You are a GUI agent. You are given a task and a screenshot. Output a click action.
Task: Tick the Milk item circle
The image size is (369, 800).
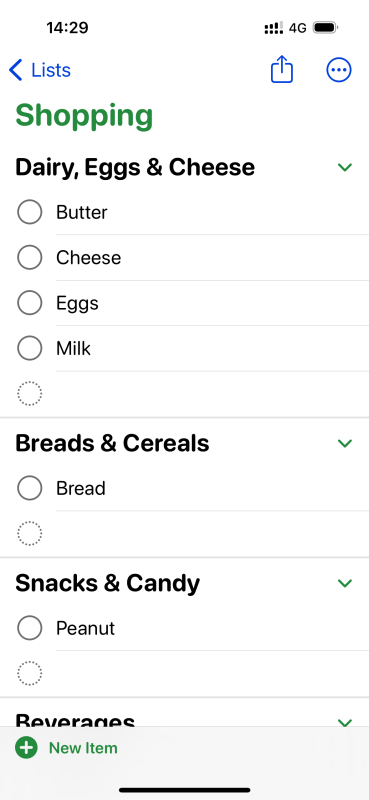click(30, 348)
